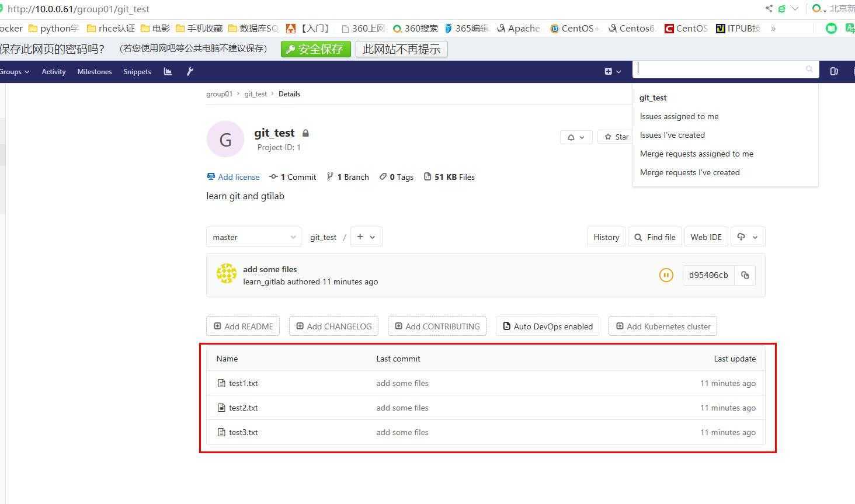Screen dimensions: 855x504
Task: Click the Find file button
Action: (x=655, y=237)
